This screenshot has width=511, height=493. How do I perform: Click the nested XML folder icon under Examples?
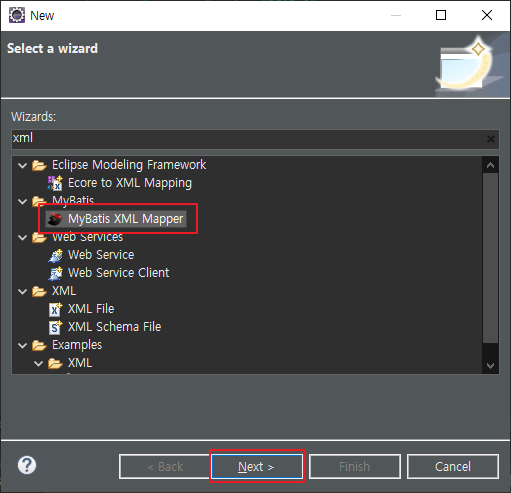click(x=55, y=363)
